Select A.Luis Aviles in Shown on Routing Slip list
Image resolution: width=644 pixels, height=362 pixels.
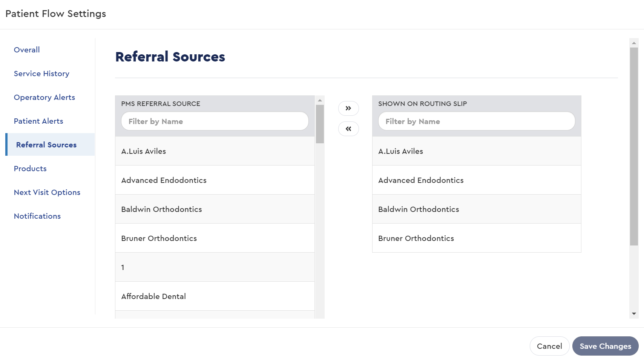tap(477, 151)
